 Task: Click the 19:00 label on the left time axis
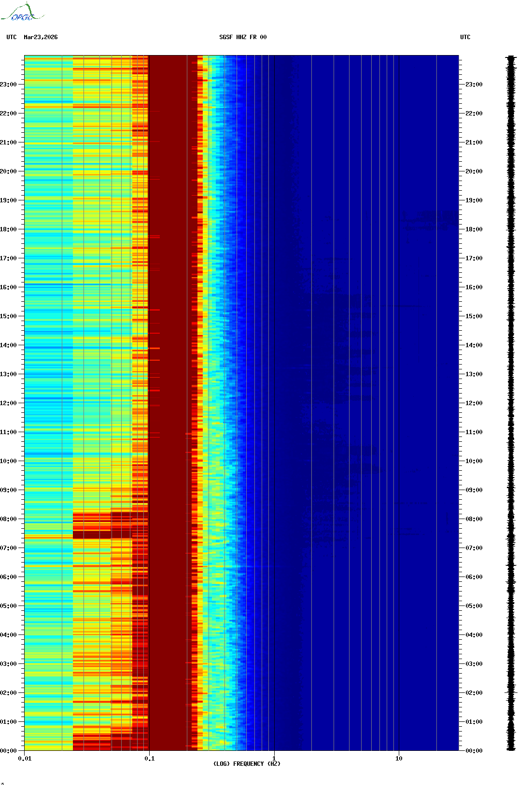[x=8, y=200]
